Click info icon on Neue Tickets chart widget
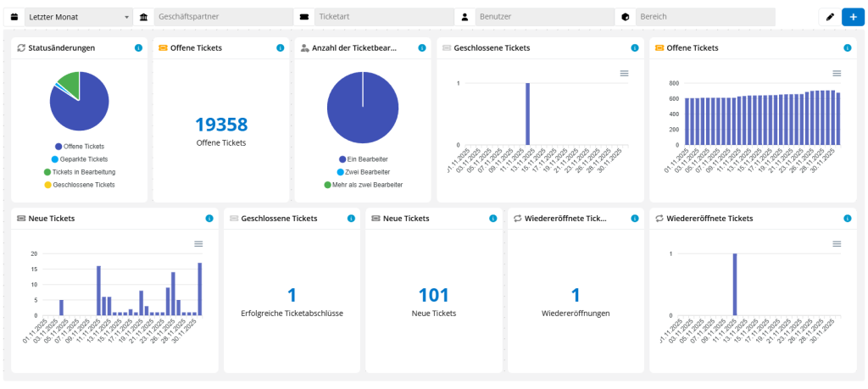 tap(209, 219)
